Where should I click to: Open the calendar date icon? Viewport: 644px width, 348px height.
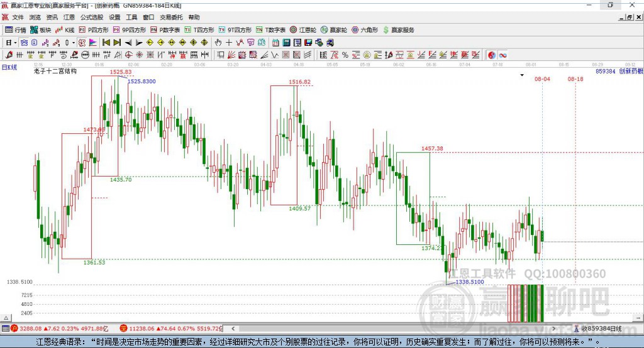[x=275, y=43]
